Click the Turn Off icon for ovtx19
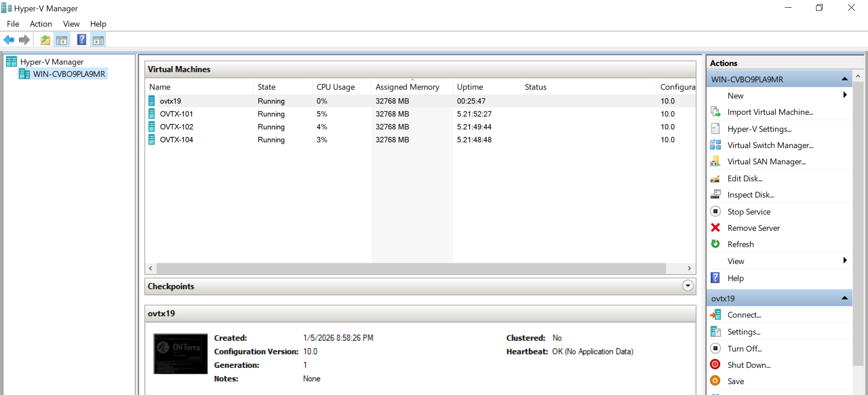This screenshot has height=395, width=868. point(715,348)
